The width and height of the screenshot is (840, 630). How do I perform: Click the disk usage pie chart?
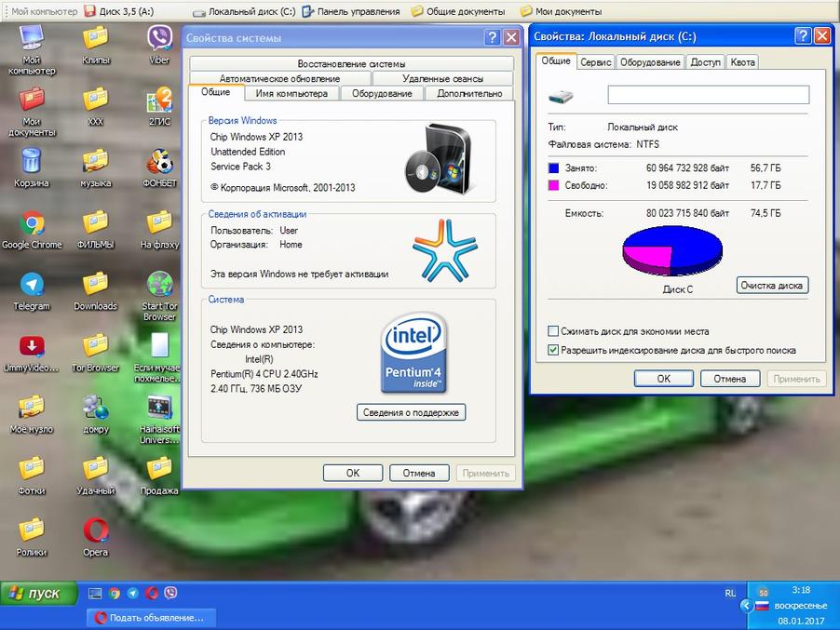(672, 251)
